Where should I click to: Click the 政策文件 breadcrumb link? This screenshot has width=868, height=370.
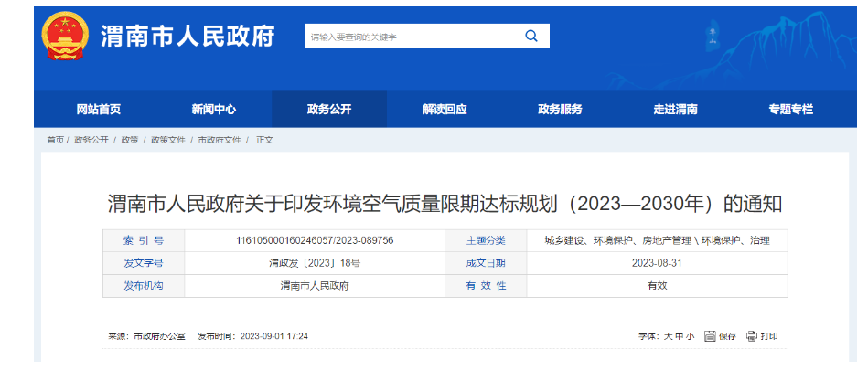click(x=167, y=140)
